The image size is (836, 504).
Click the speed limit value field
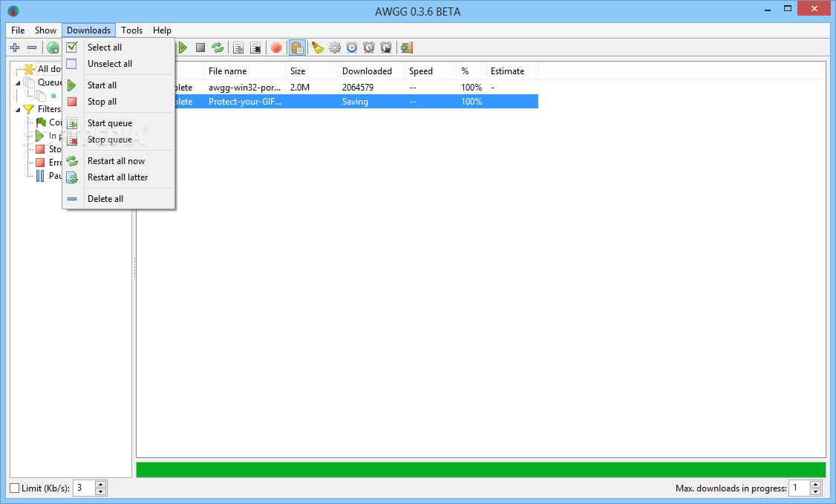84,488
